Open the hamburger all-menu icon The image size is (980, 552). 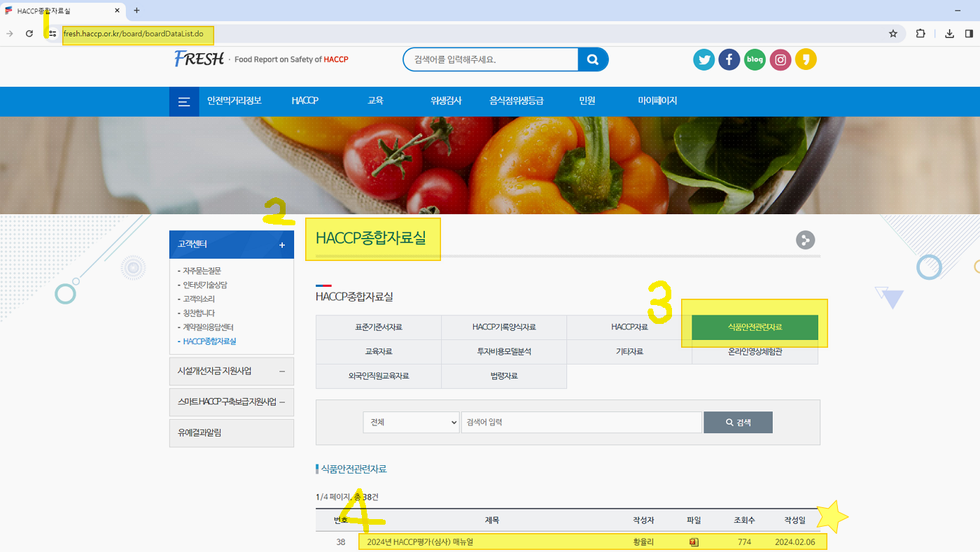(x=184, y=102)
